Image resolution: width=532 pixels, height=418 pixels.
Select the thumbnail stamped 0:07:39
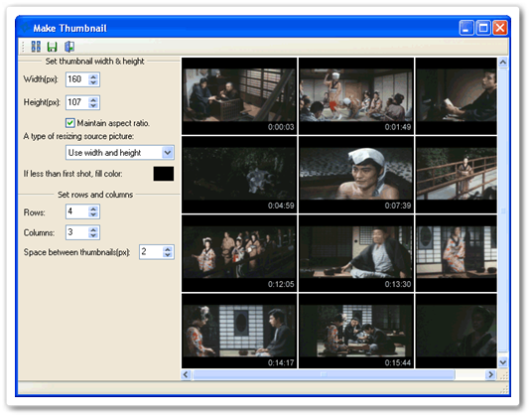point(356,175)
